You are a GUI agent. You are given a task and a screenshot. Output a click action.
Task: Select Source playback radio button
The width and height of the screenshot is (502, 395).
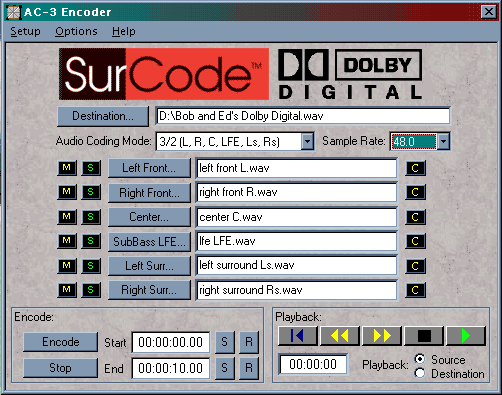(x=420, y=359)
